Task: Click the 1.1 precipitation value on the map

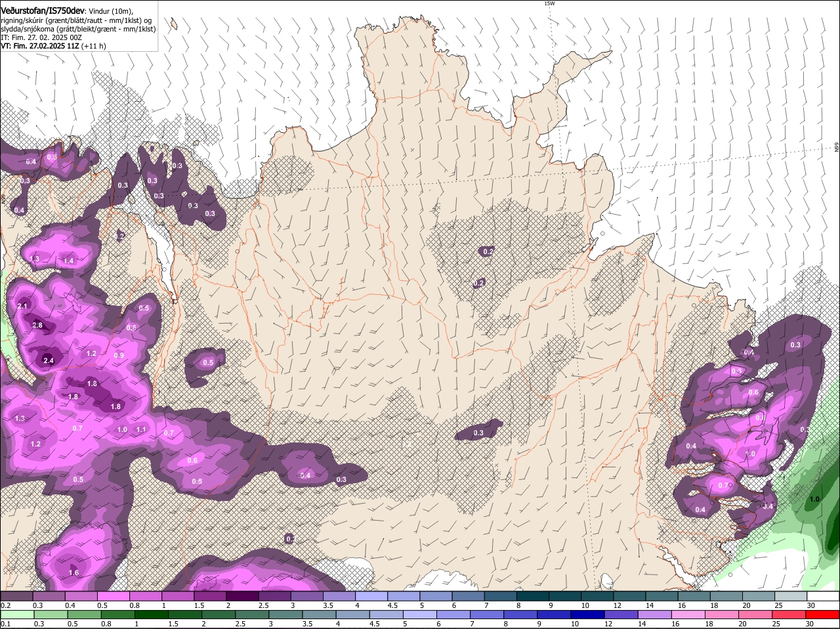Action: [x=141, y=429]
